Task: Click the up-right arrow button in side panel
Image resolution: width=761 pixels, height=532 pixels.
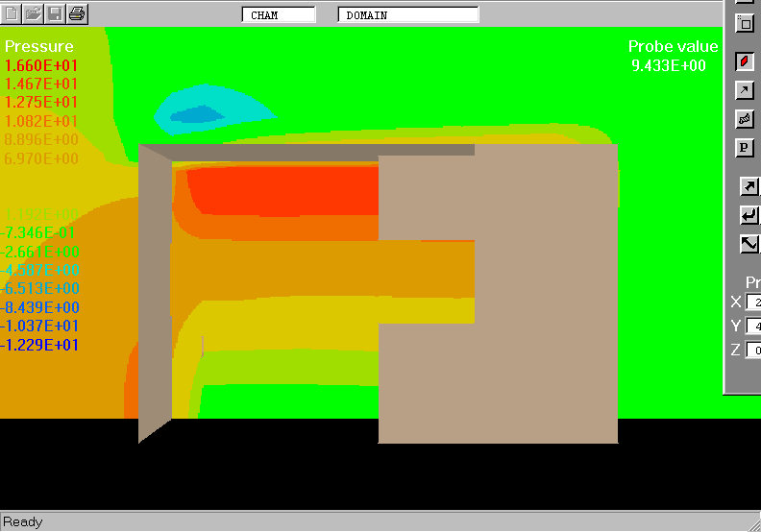Action: pyautogui.click(x=749, y=186)
